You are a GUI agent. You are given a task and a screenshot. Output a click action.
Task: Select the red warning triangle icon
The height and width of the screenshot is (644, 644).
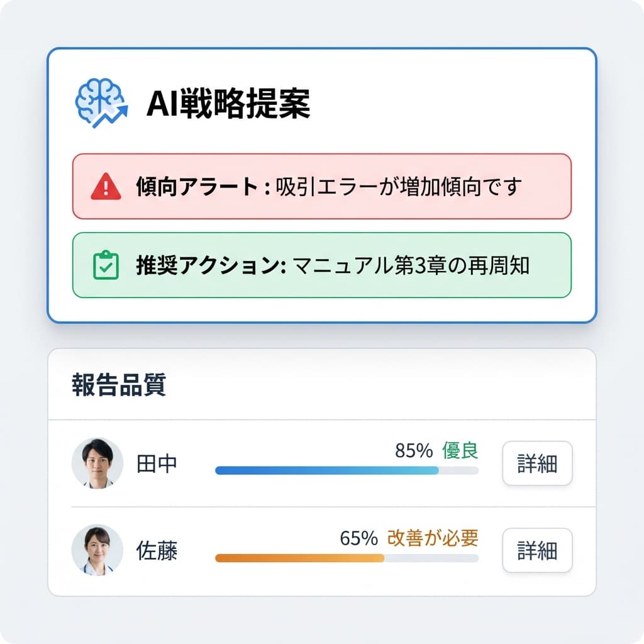click(106, 185)
